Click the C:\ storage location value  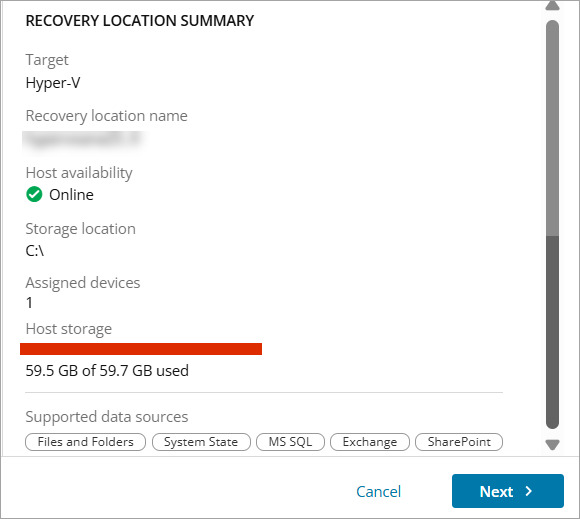pos(35,251)
